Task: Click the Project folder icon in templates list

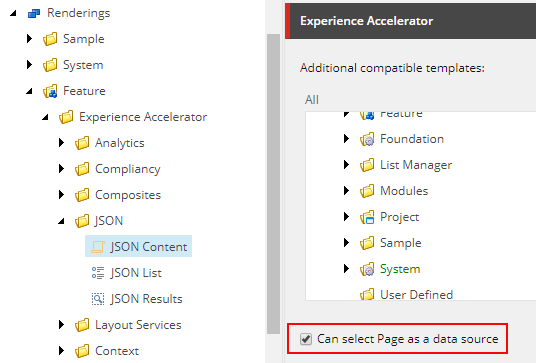Action: (x=367, y=217)
